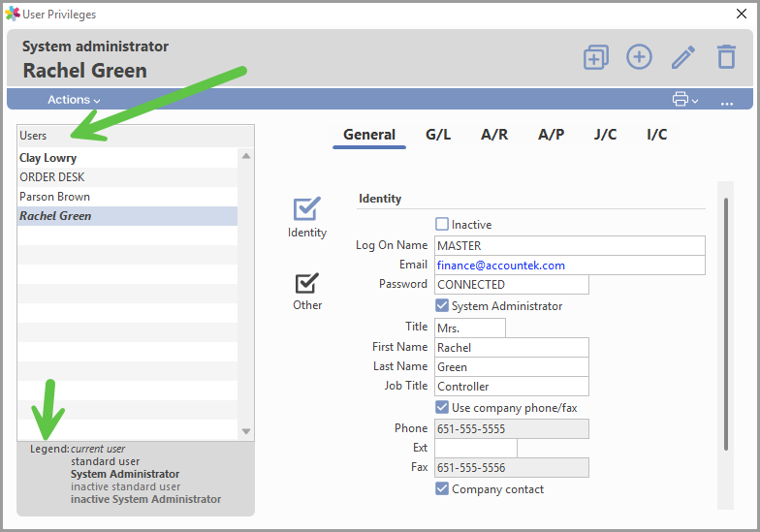Click the Phone number field
Viewport: 760px width, 532px height.
point(512,428)
